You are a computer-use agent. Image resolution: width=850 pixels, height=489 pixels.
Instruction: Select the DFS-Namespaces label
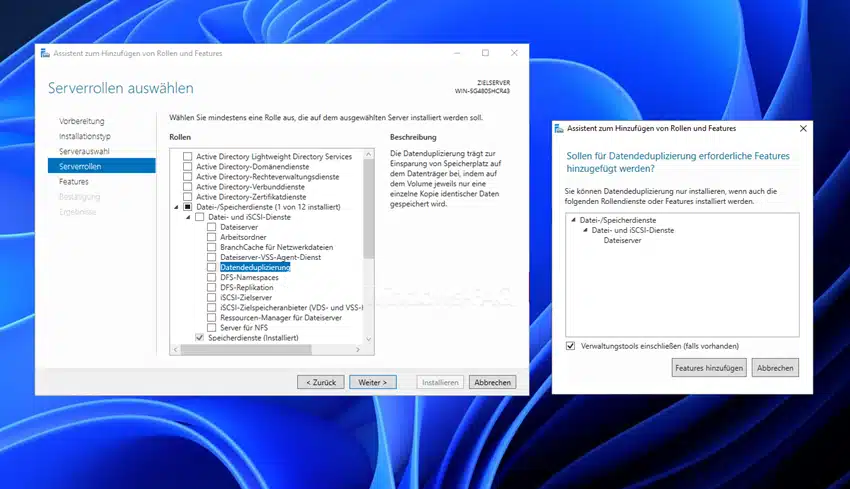249,277
